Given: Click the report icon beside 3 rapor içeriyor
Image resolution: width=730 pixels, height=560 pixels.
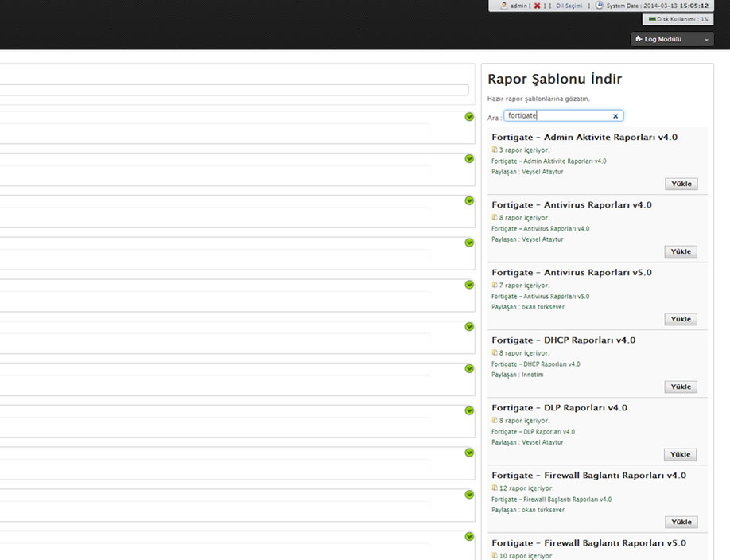Looking at the screenshot, I should click(x=495, y=150).
